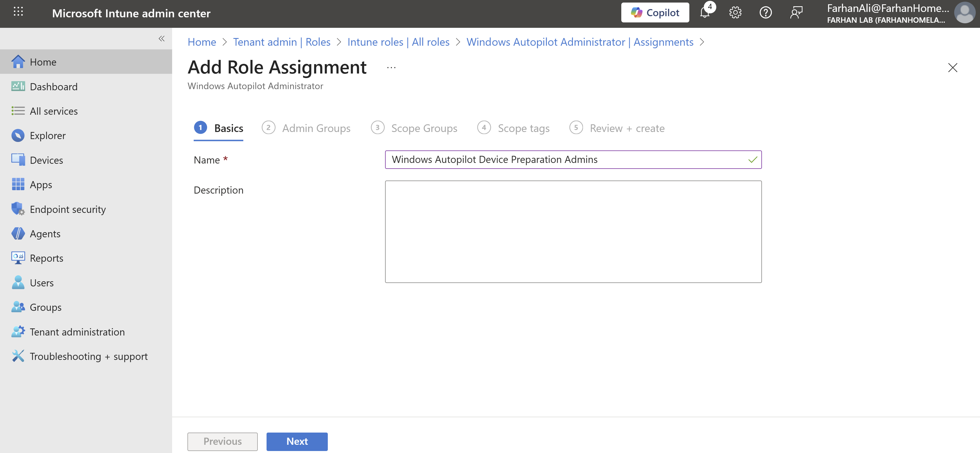Open the notifications bell icon
Viewport: 980px width, 453px height.
click(705, 12)
